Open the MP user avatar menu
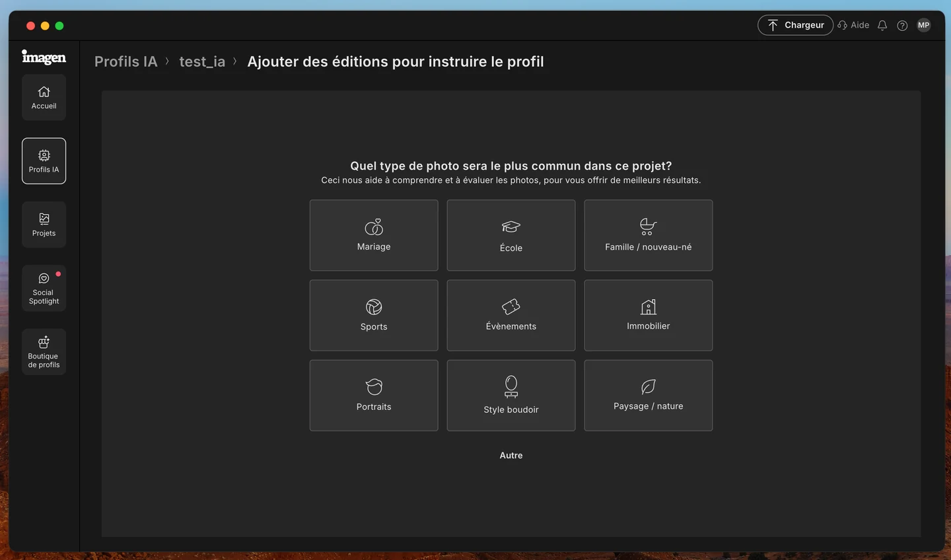This screenshot has width=951, height=560. click(923, 25)
